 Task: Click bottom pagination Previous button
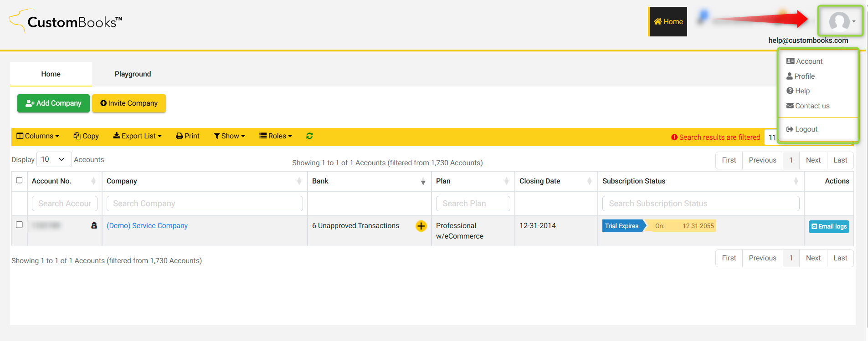pos(762,258)
